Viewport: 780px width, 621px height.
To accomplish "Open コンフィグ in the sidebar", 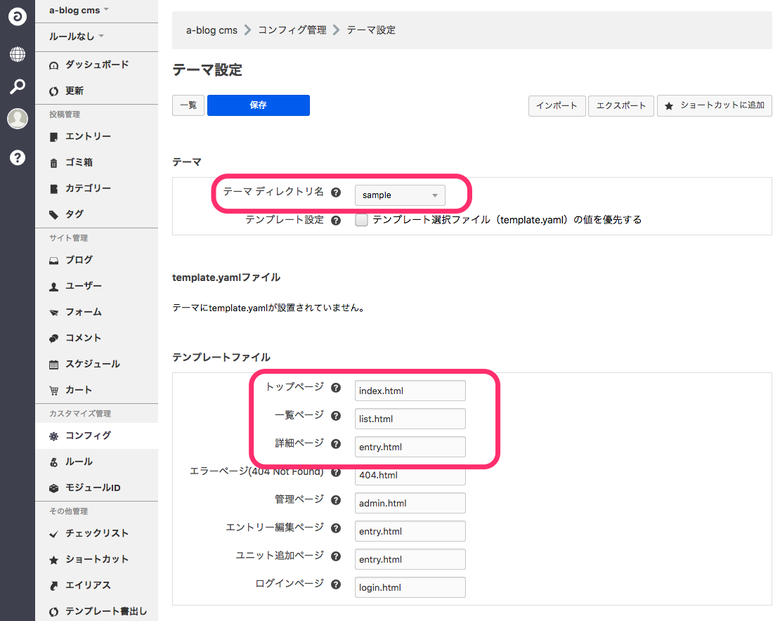I will click(88, 436).
